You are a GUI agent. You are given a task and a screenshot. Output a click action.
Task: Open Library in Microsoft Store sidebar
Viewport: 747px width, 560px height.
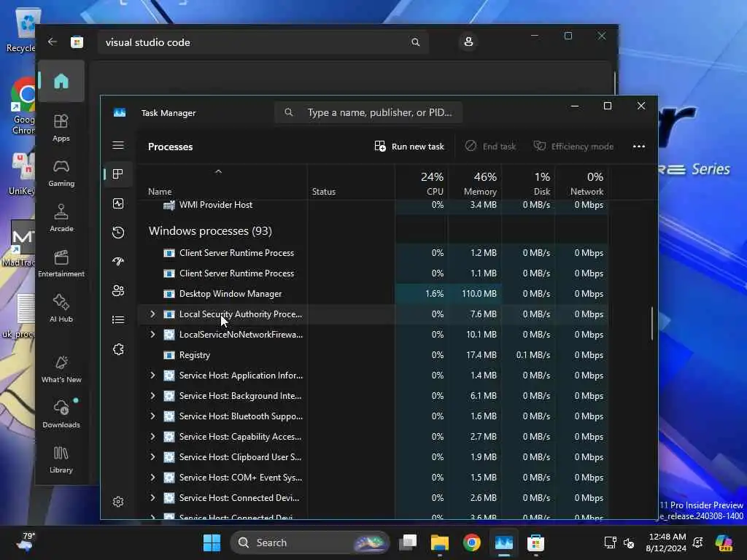61,459
